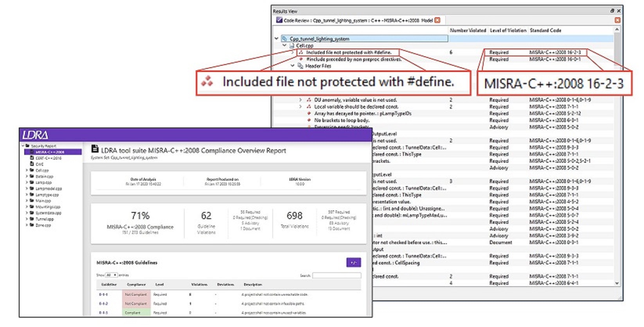The image size is (644, 327).
Task: Click the Cell.cpp file icon in Results View
Action: click(292, 46)
